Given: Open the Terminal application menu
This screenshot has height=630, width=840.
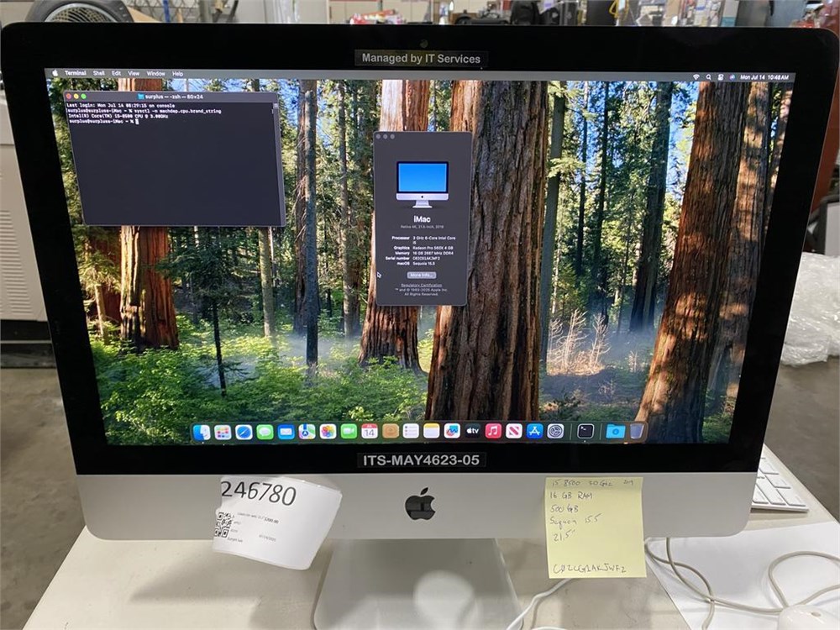Looking at the screenshot, I should (x=76, y=73).
